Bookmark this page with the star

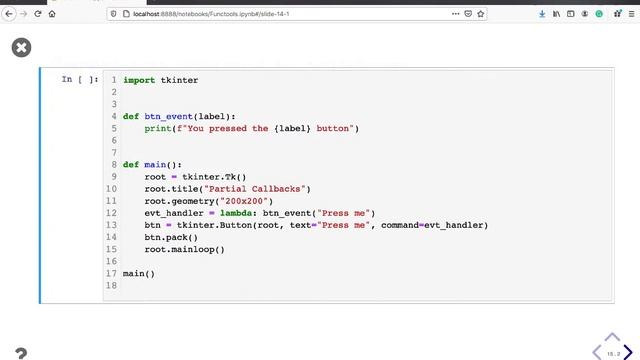481,14
